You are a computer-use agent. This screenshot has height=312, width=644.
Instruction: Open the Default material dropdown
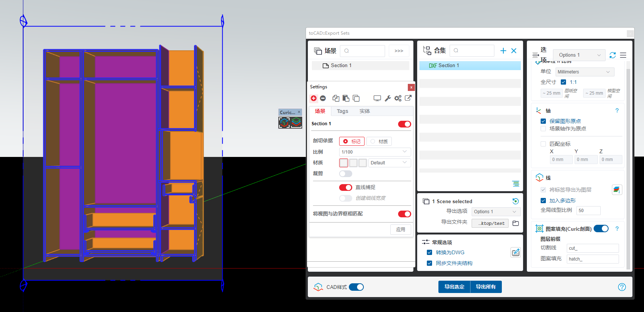pyautogui.click(x=389, y=163)
